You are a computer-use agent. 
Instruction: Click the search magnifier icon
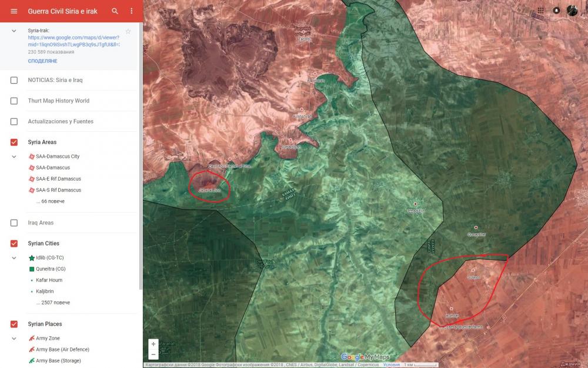point(115,11)
